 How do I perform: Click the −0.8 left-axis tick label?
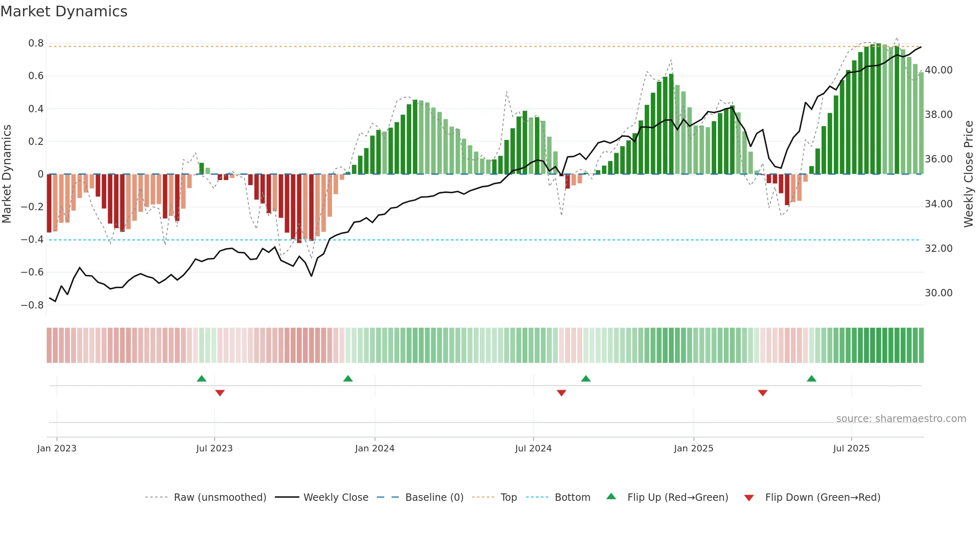click(32, 305)
